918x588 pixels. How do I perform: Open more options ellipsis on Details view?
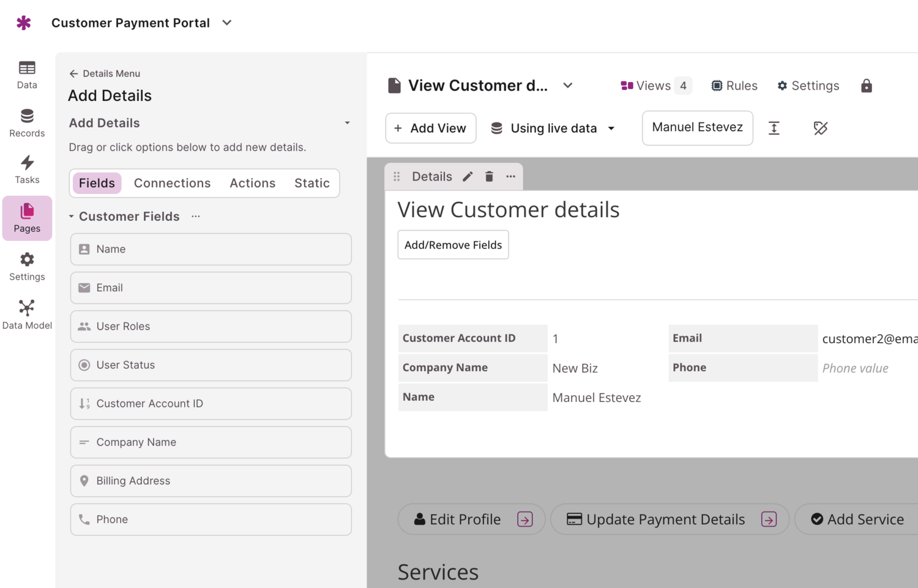[x=510, y=177]
